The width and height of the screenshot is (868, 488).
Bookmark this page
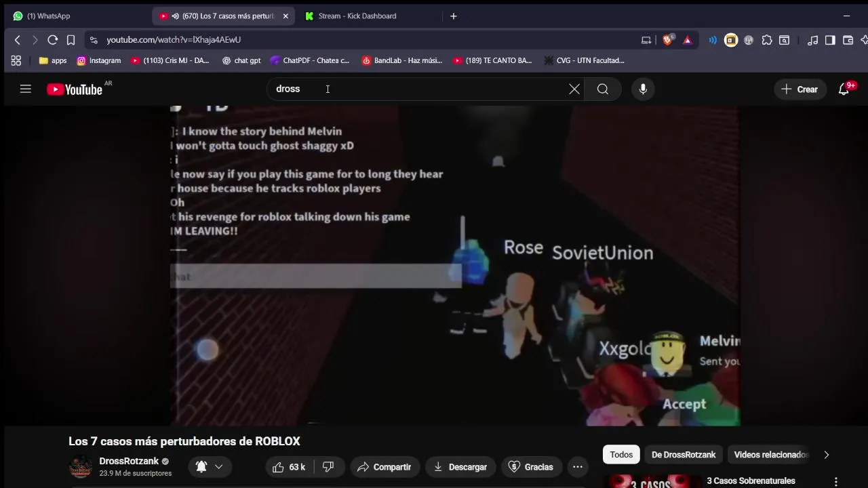point(71,40)
